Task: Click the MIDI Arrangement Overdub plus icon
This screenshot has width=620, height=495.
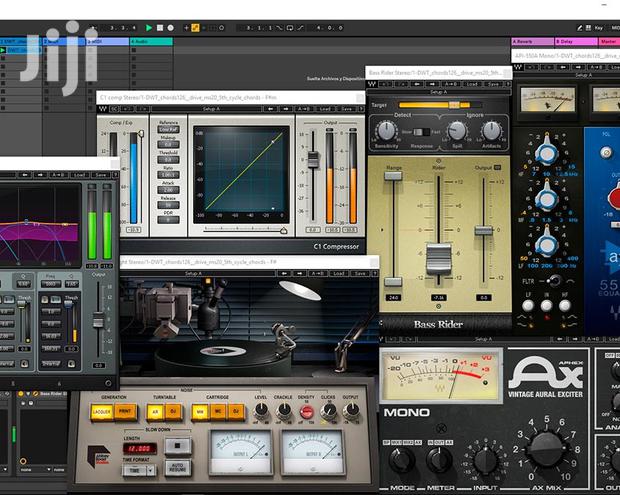Action: (x=186, y=28)
